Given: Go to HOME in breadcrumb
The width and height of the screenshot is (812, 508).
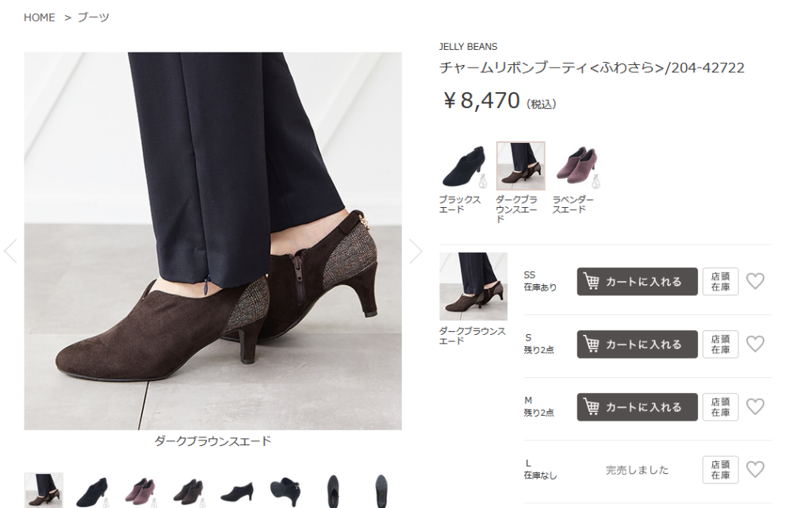Looking at the screenshot, I should [x=40, y=17].
